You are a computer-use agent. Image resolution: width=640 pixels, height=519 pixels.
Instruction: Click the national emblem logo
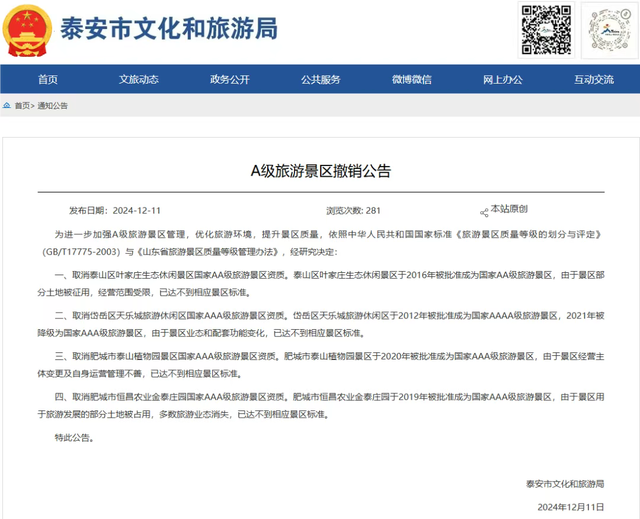point(27,31)
